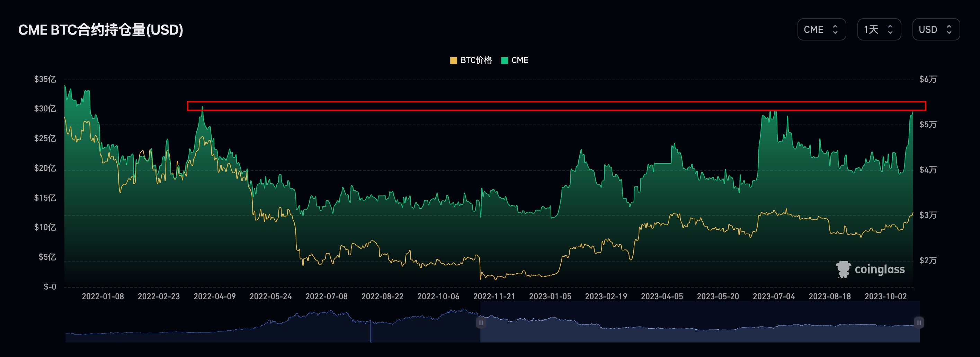
Task: Click the $10亿 left axis label
Action: (x=45, y=227)
